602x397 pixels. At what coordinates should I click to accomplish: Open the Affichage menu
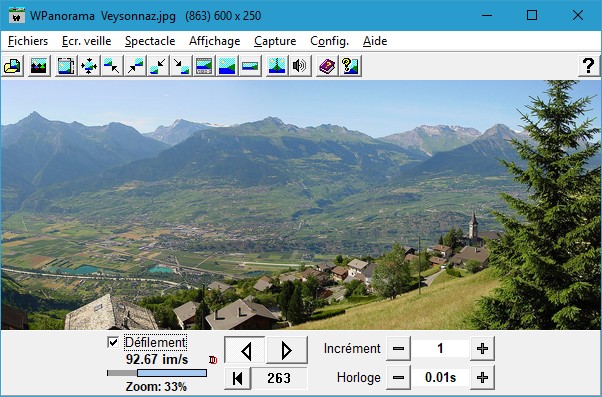click(x=215, y=41)
